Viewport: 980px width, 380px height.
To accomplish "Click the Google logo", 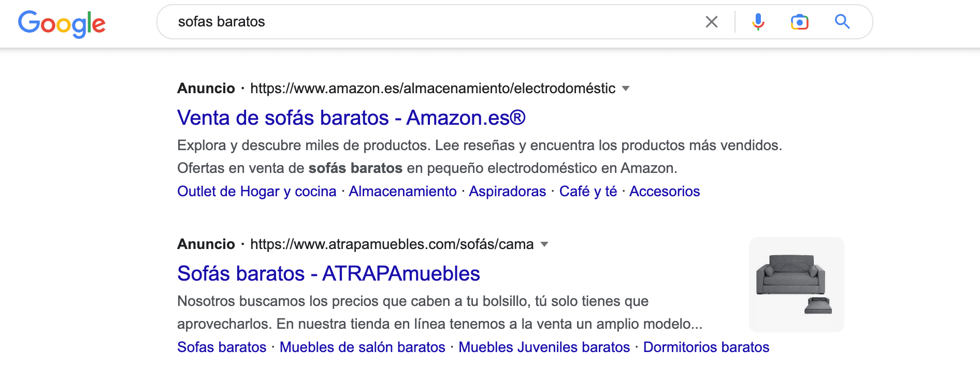I will click(x=62, y=24).
